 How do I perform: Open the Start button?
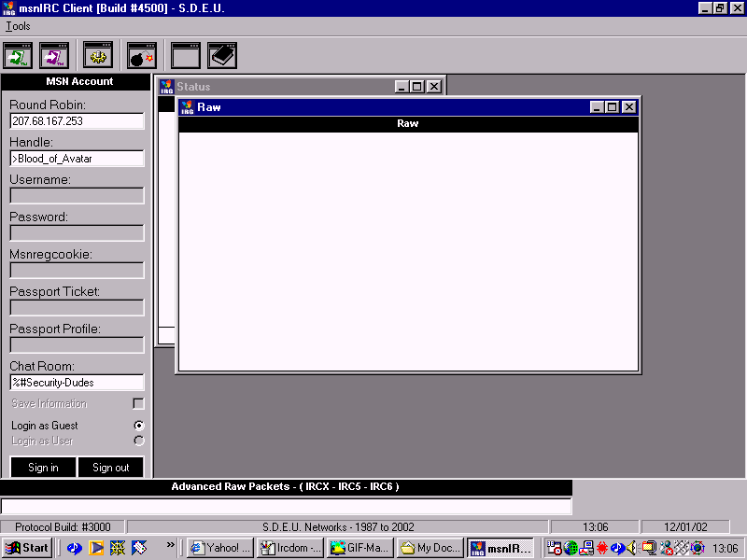click(x=27, y=548)
